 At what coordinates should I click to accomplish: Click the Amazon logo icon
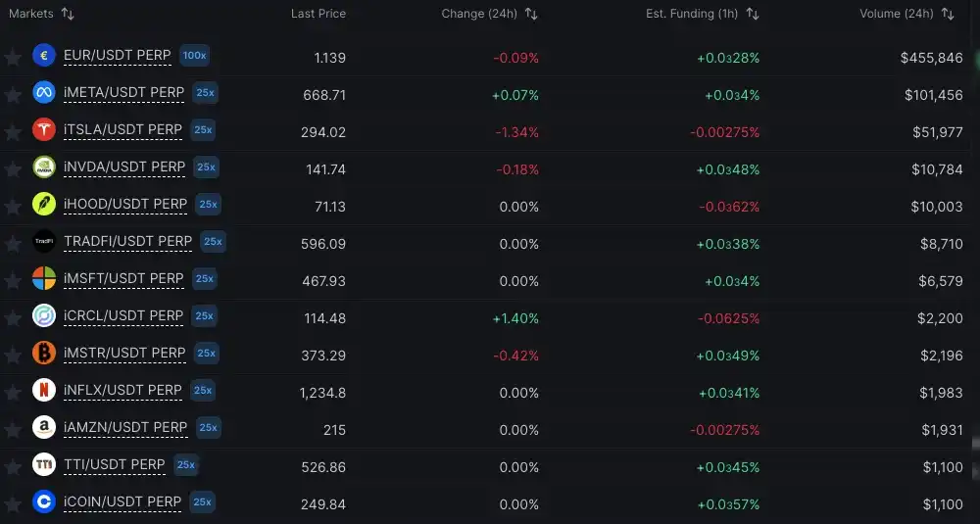click(x=44, y=427)
